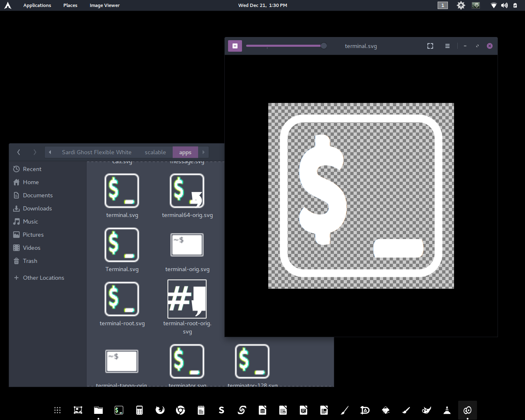525x420 pixels.
Task: Mute the system volume icon
Action: tap(504, 5)
